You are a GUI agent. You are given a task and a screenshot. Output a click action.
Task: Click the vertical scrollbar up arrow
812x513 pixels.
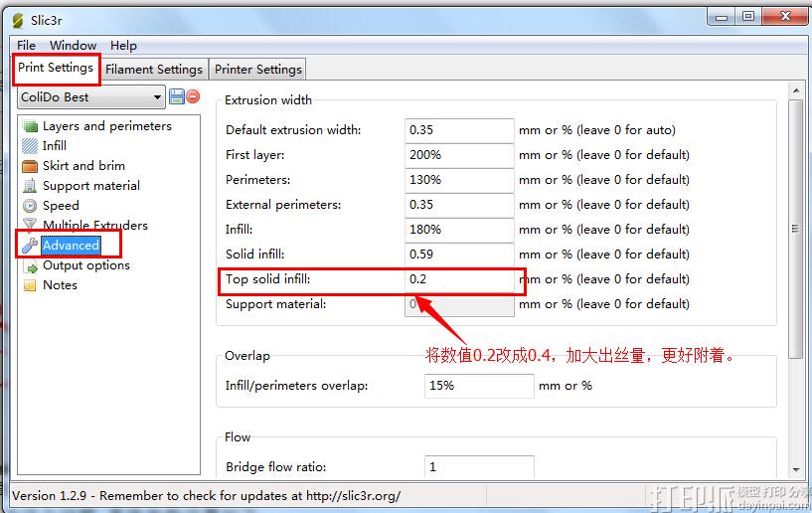[796, 90]
